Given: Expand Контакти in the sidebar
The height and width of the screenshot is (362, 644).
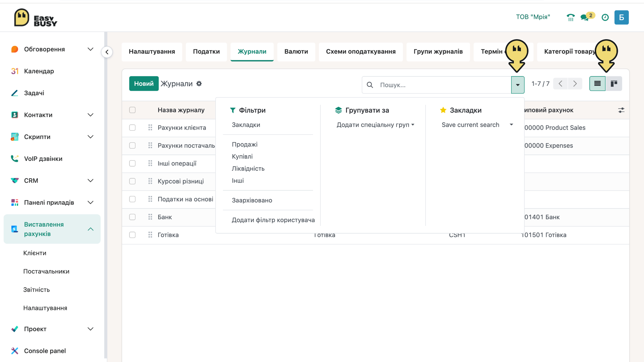Looking at the screenshot, I should [x=90, y=115].
